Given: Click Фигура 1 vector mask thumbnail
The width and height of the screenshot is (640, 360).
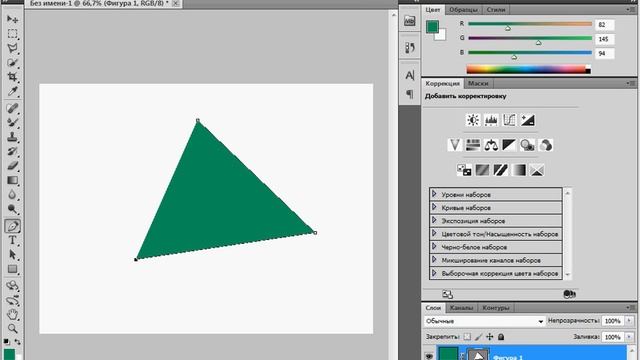Looking at the screenshot, I should coord(478,354).
